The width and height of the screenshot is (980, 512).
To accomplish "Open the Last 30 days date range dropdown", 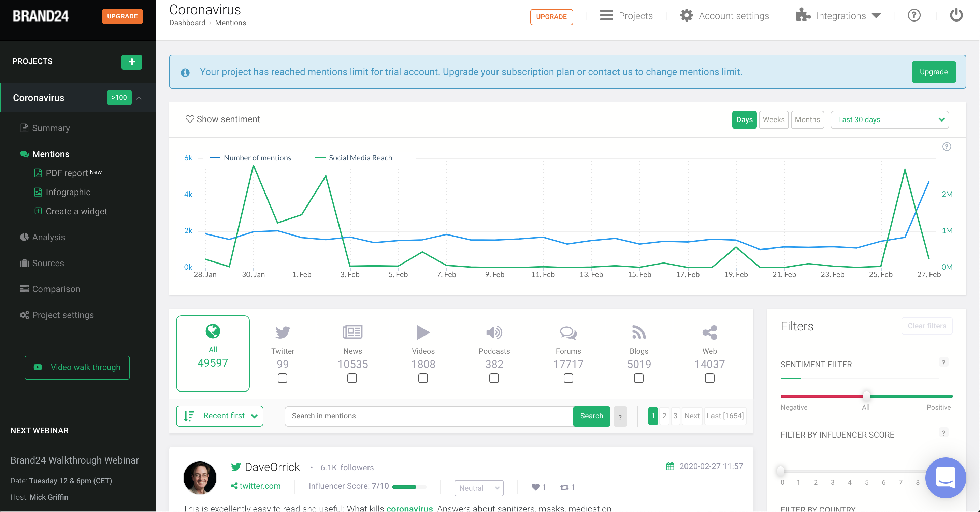I will point(890,120).
